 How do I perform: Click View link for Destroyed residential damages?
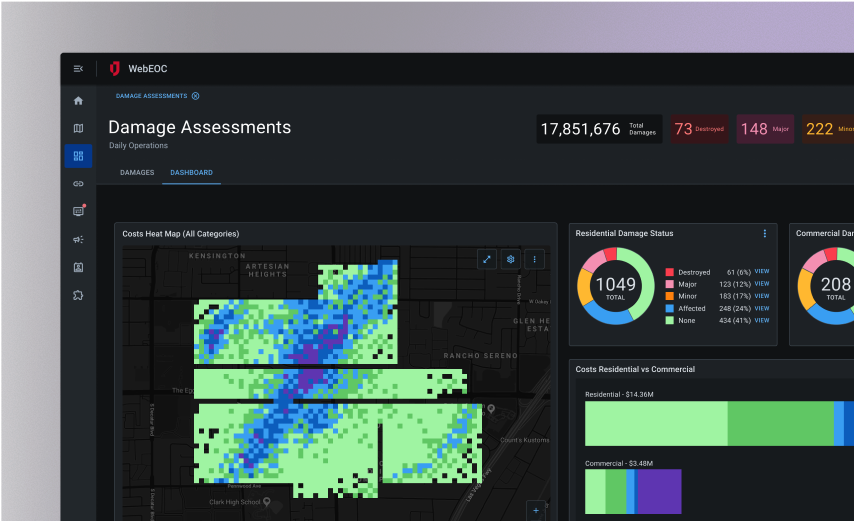pos(762,272)
